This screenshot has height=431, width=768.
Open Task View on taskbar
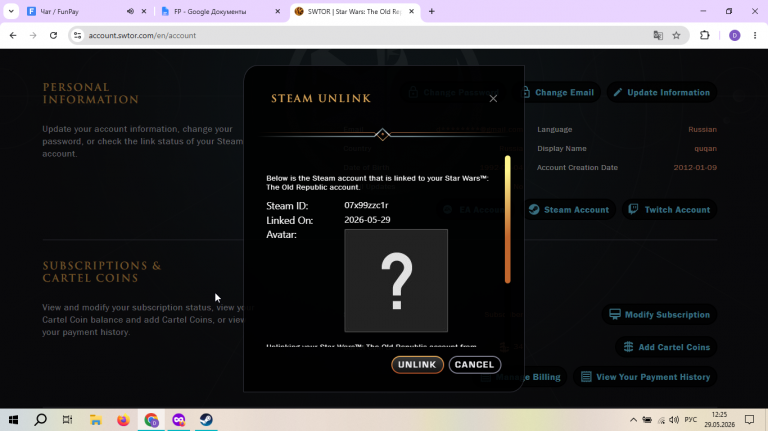(68, 420)
